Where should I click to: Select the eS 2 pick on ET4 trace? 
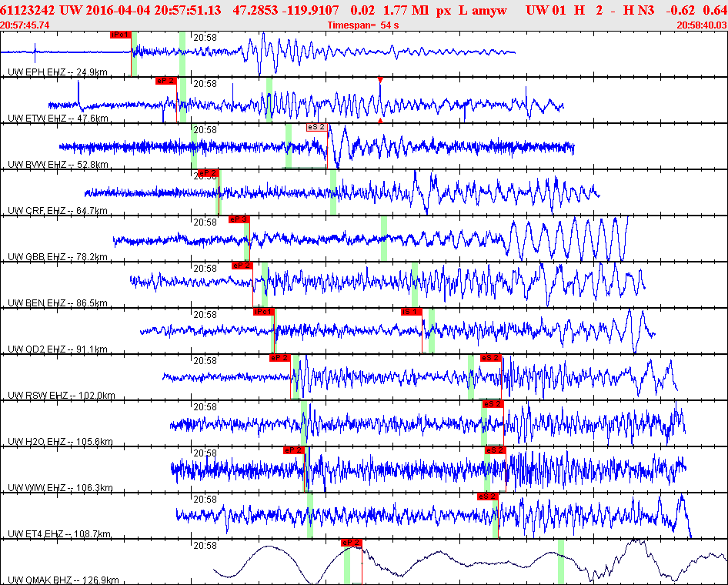click(487, 496)
